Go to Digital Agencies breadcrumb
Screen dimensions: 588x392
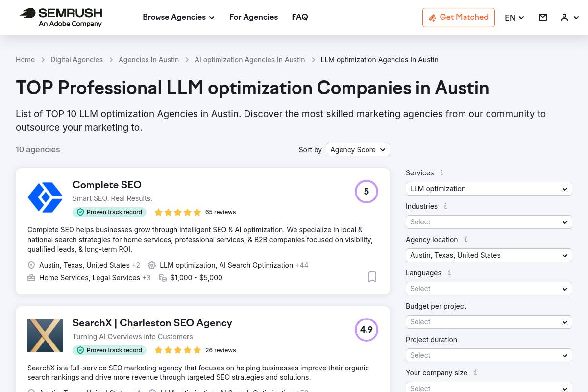tap(76, 60)
